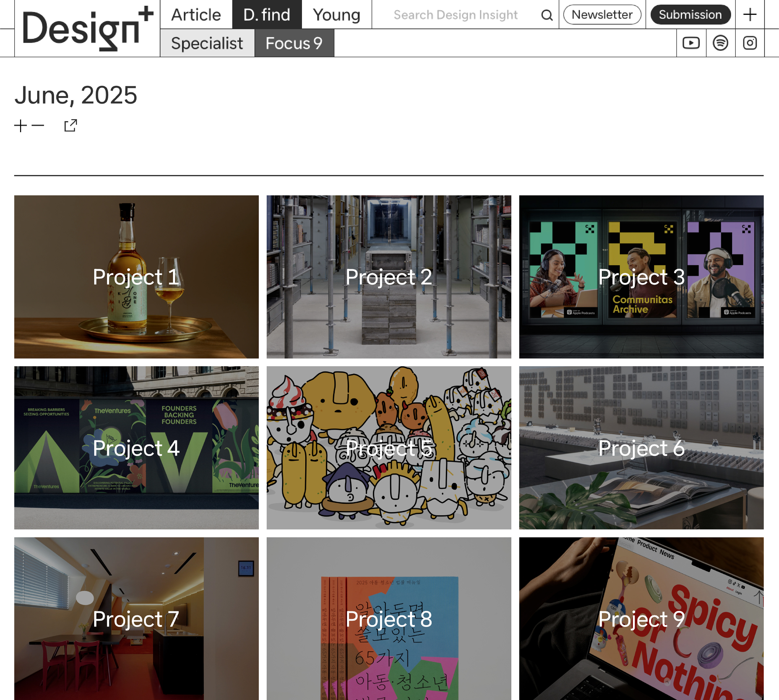Go to Design+ logo home
779x700 pixels.
(x=87, y=29)
